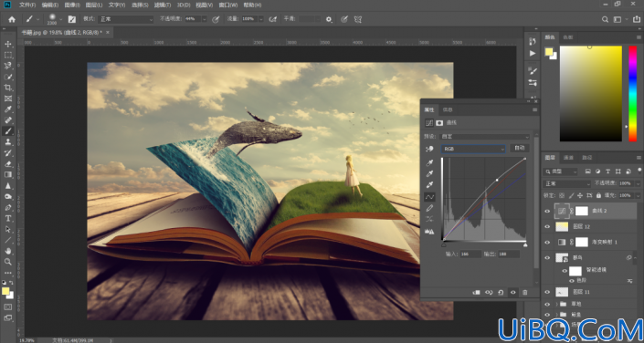Viewport: 644px width, 343px height.
Task: Open the brush mode dropdown 正常
Action: 125,19
